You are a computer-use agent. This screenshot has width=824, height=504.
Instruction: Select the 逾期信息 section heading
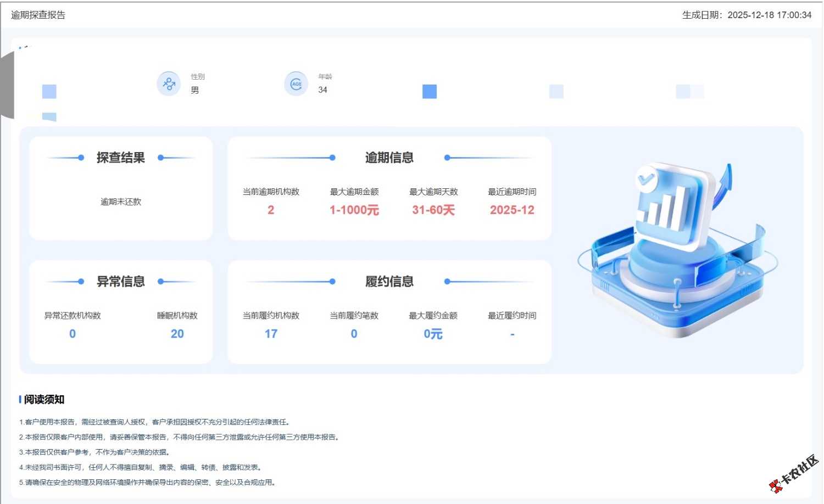tap(389, 158)
